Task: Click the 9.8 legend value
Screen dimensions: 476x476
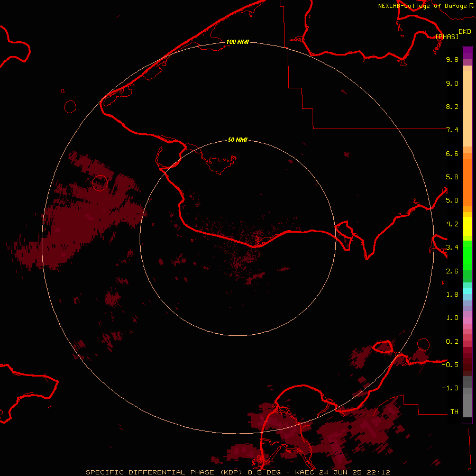Action: pos(452,60)
